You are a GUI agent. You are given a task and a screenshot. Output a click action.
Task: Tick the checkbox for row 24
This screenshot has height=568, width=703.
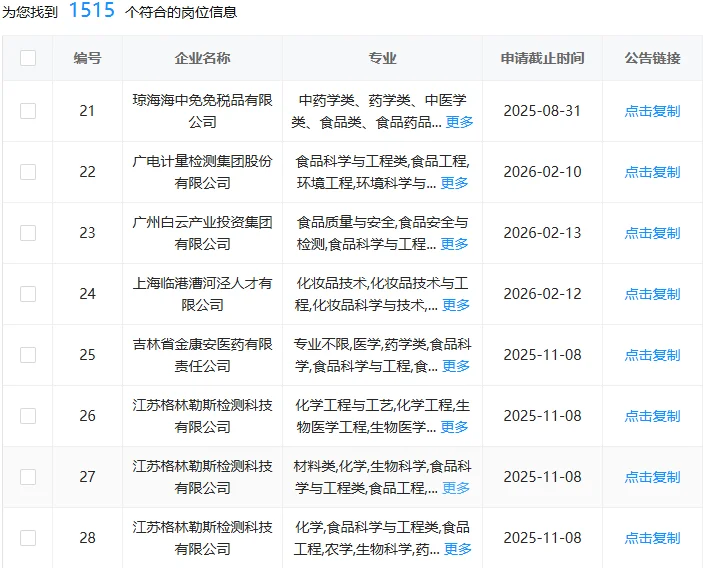click(x=28, y=294)
